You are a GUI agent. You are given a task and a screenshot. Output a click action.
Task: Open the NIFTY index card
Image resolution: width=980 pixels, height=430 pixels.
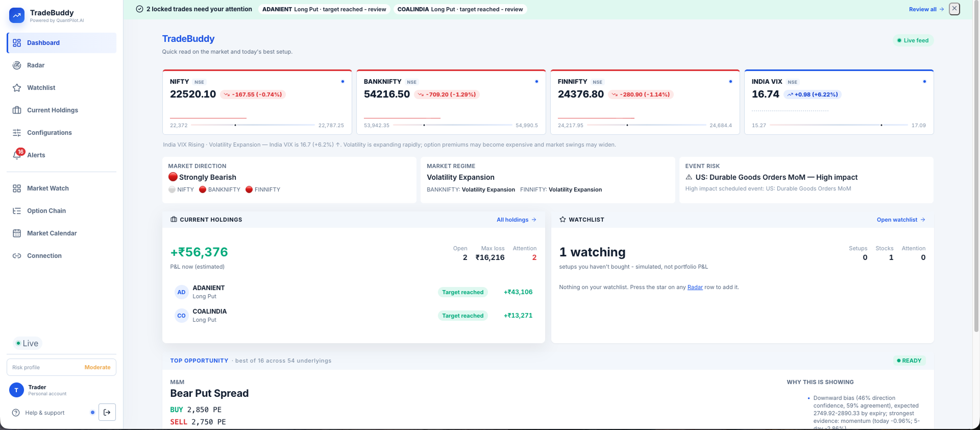(257, 102)
